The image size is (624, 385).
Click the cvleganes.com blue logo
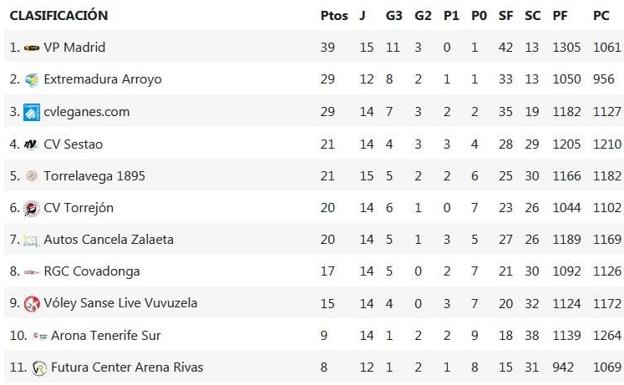point(31,112)
